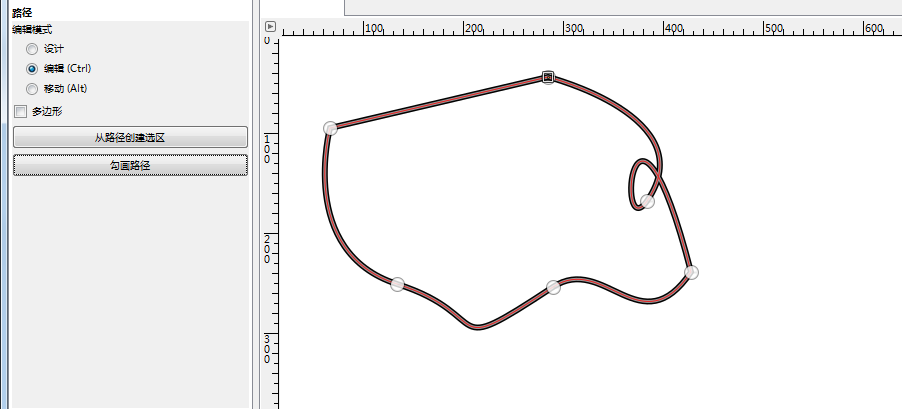The height and width of the screenshot is (409, 902).
Task: Select the path anchor inside the loop
Action: click(x=647, y=201)
